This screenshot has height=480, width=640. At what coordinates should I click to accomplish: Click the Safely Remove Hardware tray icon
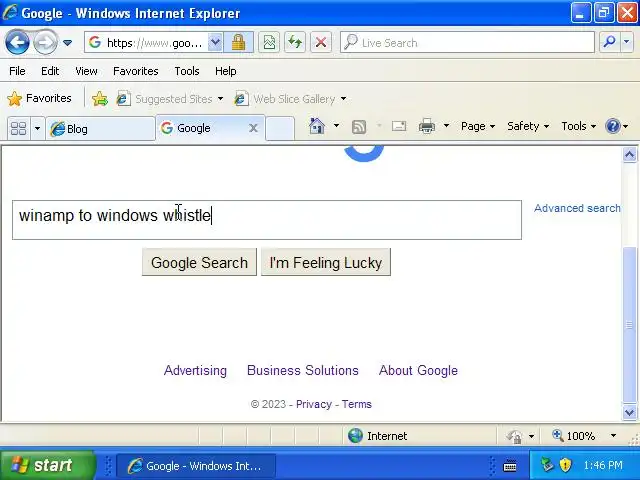(547, 464)
